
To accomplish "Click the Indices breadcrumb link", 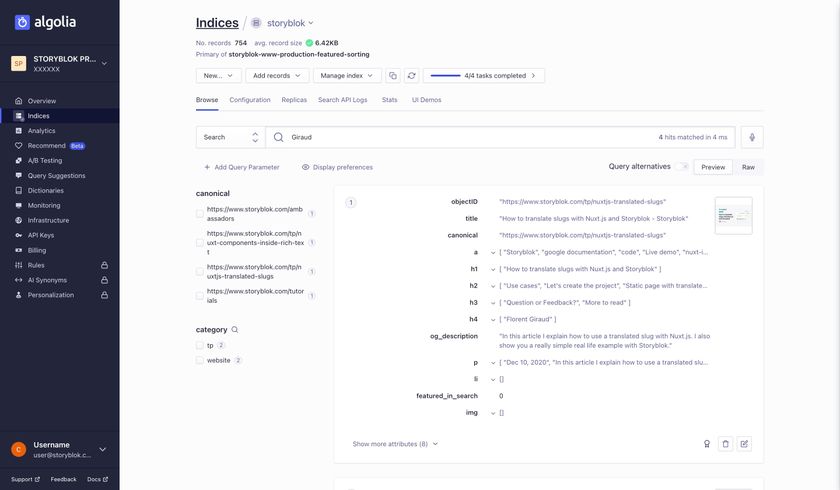I will (217, 23).
